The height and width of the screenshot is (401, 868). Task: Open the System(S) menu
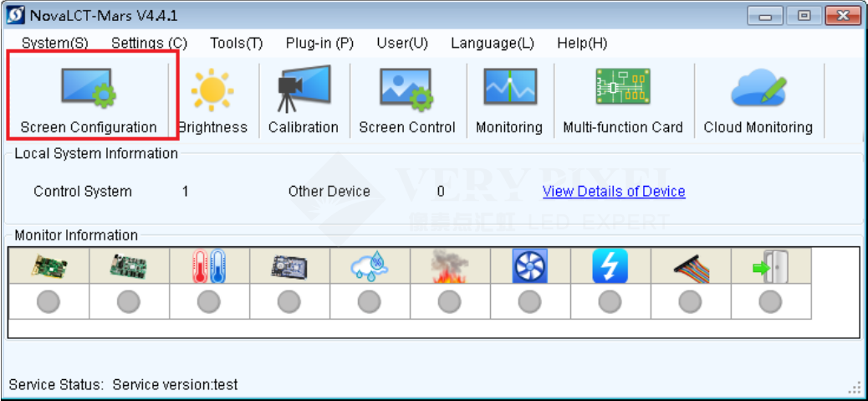pos(54,44)
